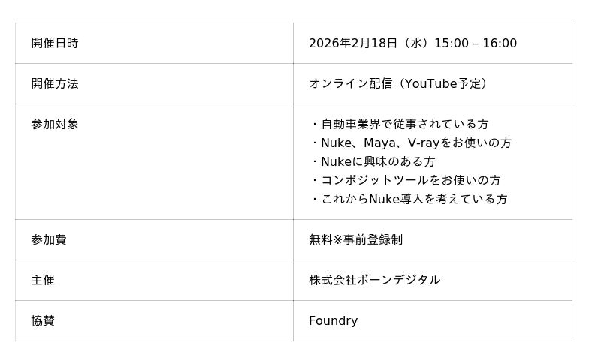
Task: Select the date 2026年2月18日
Action: 353,44
